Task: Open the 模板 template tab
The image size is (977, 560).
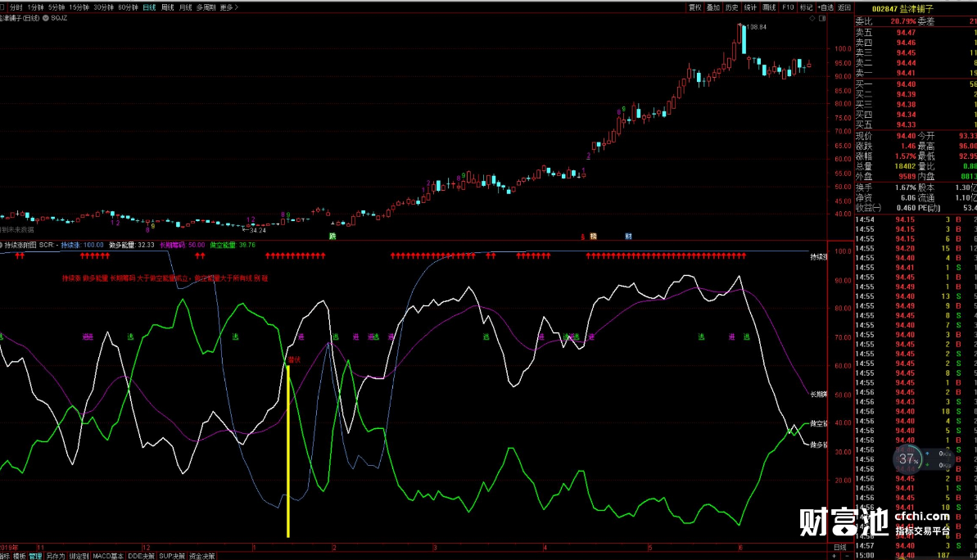Action: pyautogui.click(x=20, y=556)
